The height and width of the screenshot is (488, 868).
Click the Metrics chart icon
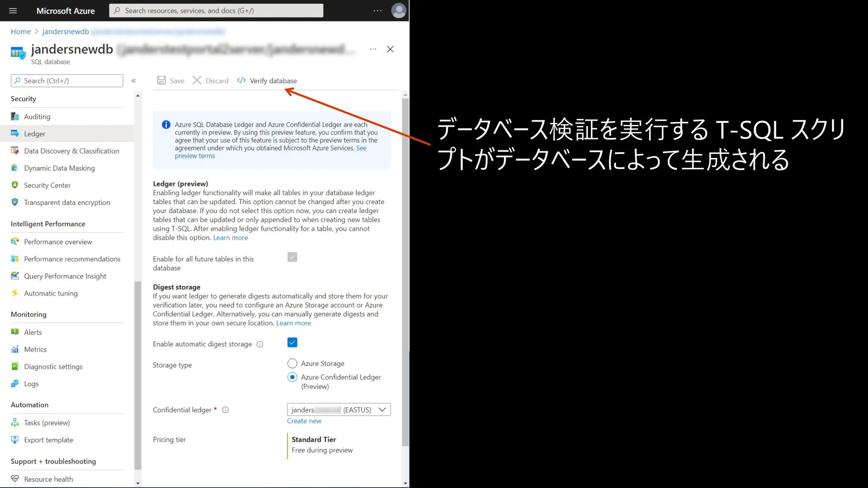coord(15,349)
